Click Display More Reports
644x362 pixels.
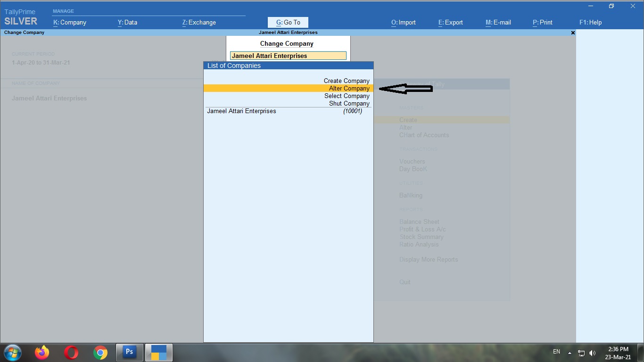click(x=429, y=259)
